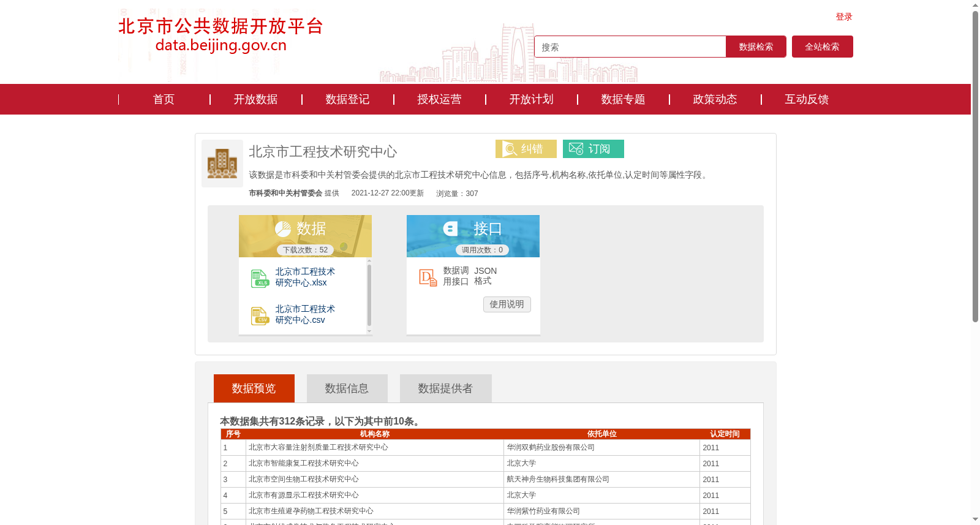Click the 纠错 error-report button
The width and height of the screenshot is (980, 525).
(526, 149)
